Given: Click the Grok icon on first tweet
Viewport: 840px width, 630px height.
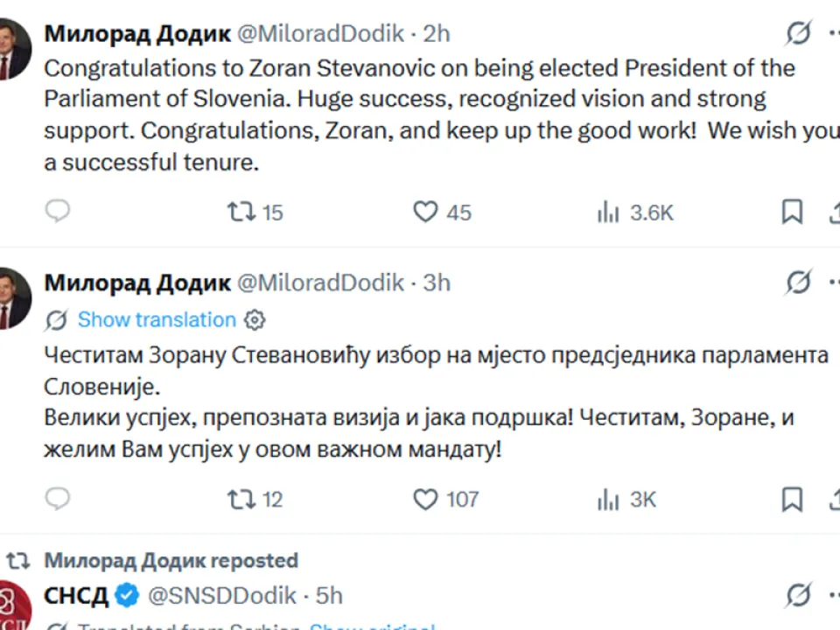Looking at the screenshot, I should tap(798, 33).
